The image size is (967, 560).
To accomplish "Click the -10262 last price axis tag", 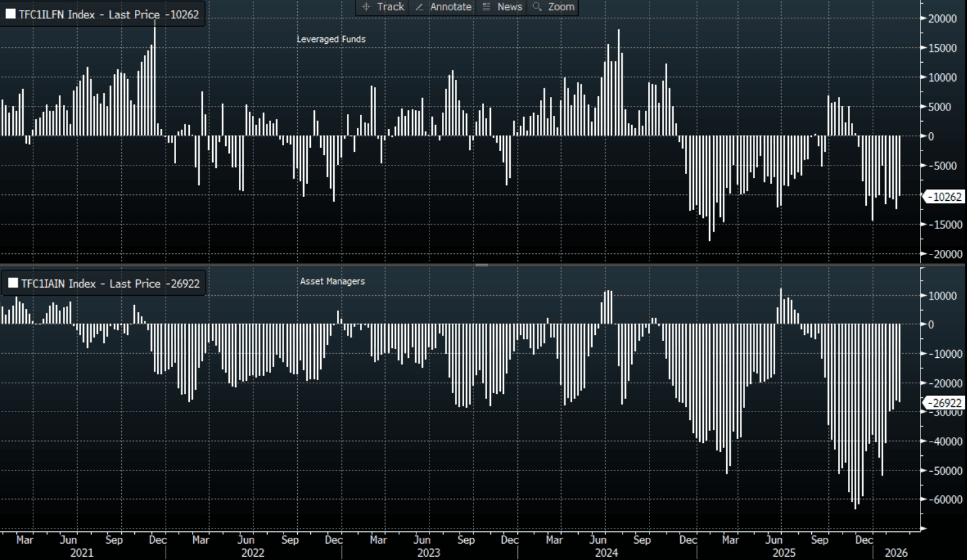I will coord(945,197).
